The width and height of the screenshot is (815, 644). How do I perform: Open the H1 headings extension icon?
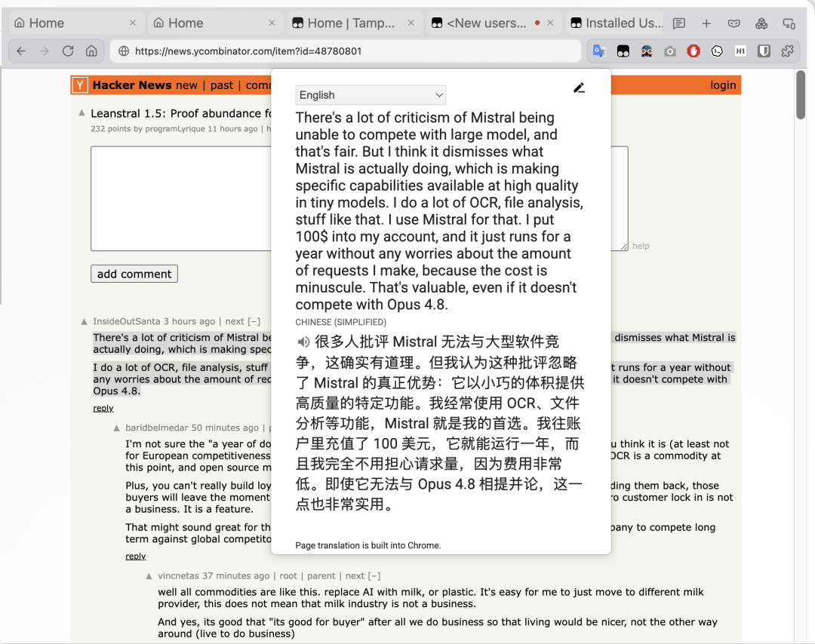740,51
